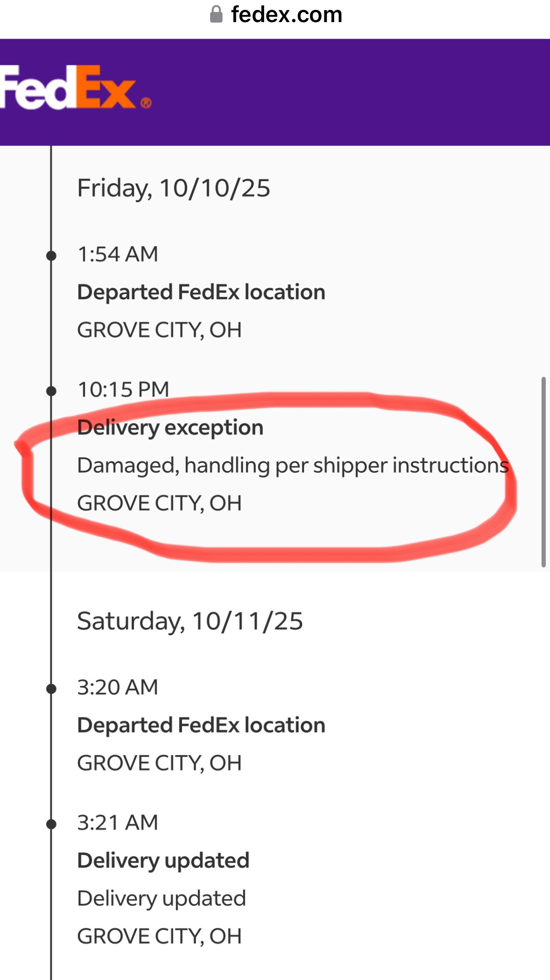The width and height of the screenshot is (550, 980).
Task: Click the Friday, 10/10/25 date heading
Action: pos(173,188)
